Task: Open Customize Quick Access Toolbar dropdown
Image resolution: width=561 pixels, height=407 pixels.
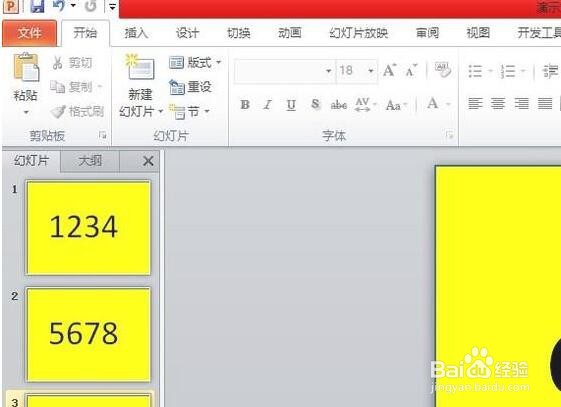Action: (x=112, y=7)
